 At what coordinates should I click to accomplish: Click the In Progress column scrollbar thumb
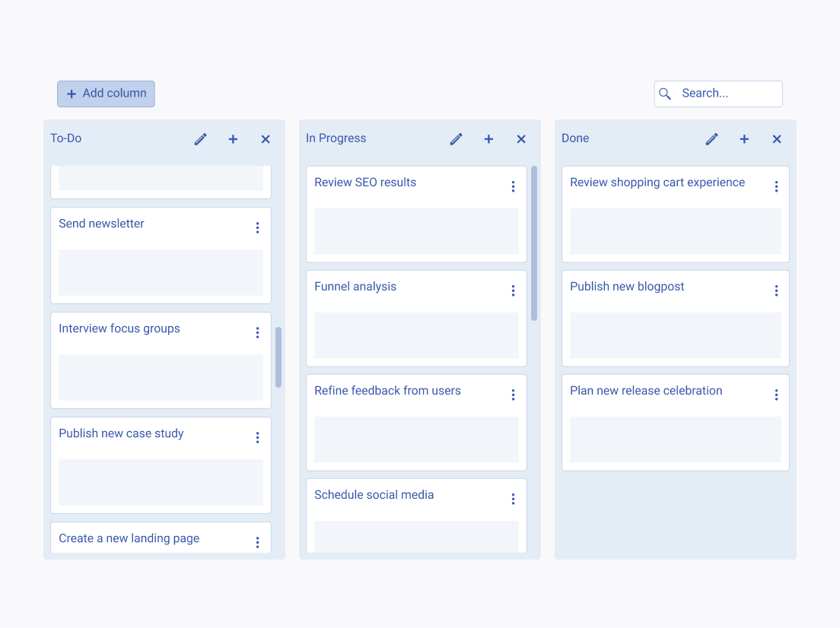[x=534, y=243]
